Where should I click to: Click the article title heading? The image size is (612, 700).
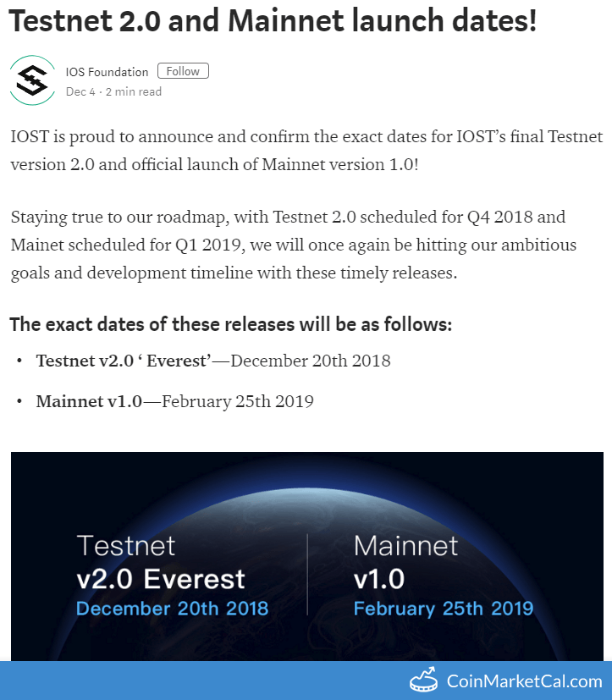point(273,21)
